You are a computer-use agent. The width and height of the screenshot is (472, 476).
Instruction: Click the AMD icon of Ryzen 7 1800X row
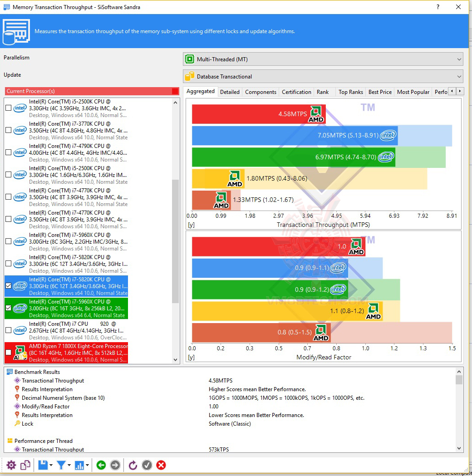[20, 353]
